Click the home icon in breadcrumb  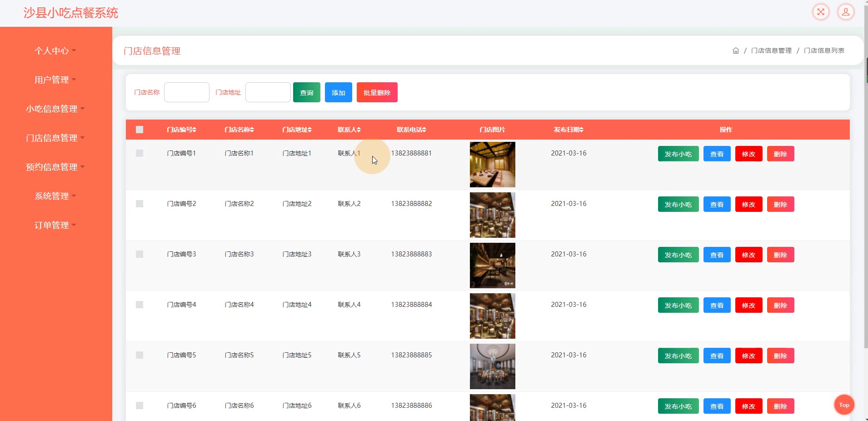(736, 50)
